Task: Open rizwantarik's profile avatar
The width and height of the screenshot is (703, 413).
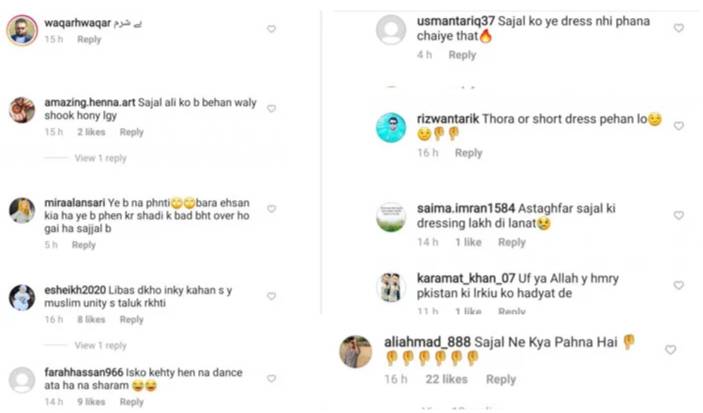Action: click(x=391, y=127)
